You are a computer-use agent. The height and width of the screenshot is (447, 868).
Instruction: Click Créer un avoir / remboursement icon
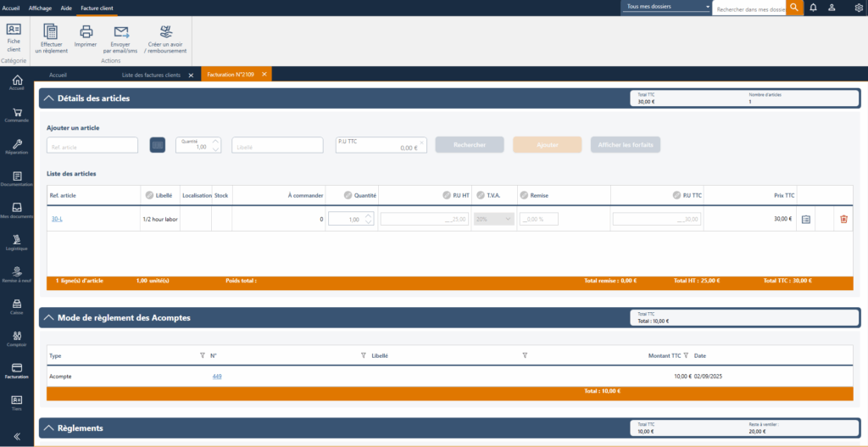pyautogui.click(x=167, y=33)
